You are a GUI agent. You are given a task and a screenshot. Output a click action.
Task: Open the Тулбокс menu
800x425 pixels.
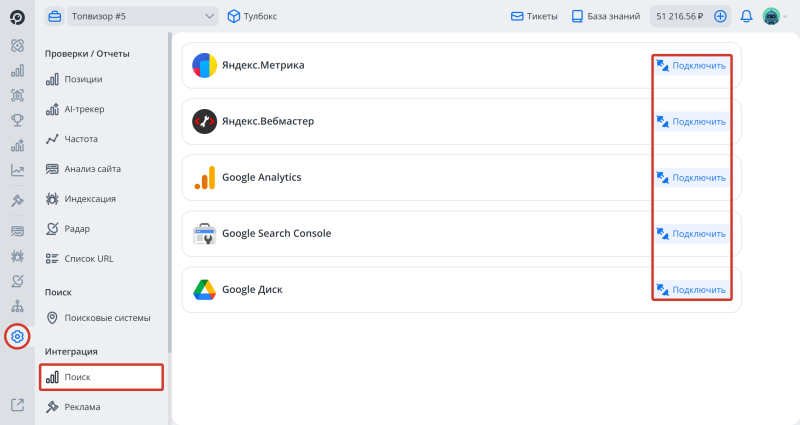(x=252, y=16)
